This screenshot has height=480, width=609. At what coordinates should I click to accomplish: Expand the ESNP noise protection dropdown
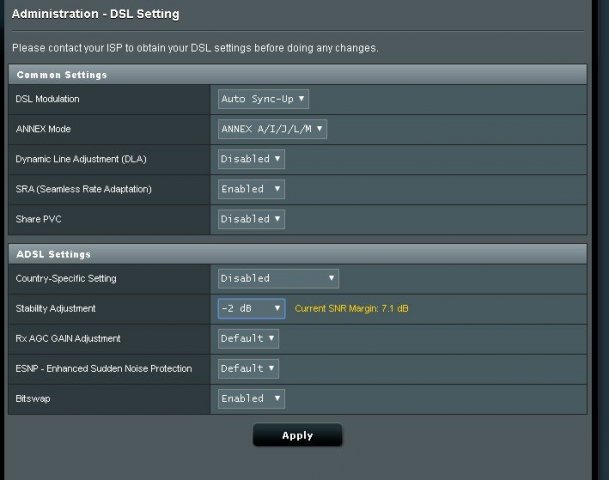(x=248, y=369)
